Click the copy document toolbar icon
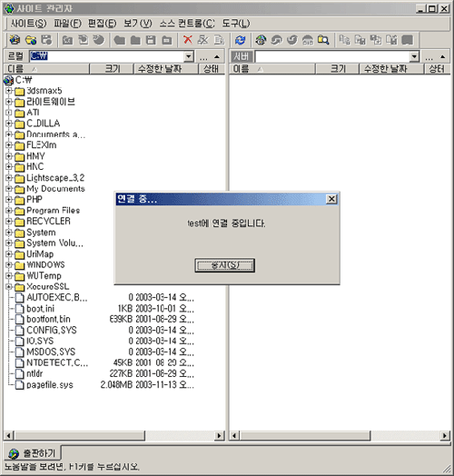The image size is (454, 476). pyautogui.click(x=219, y=40)
